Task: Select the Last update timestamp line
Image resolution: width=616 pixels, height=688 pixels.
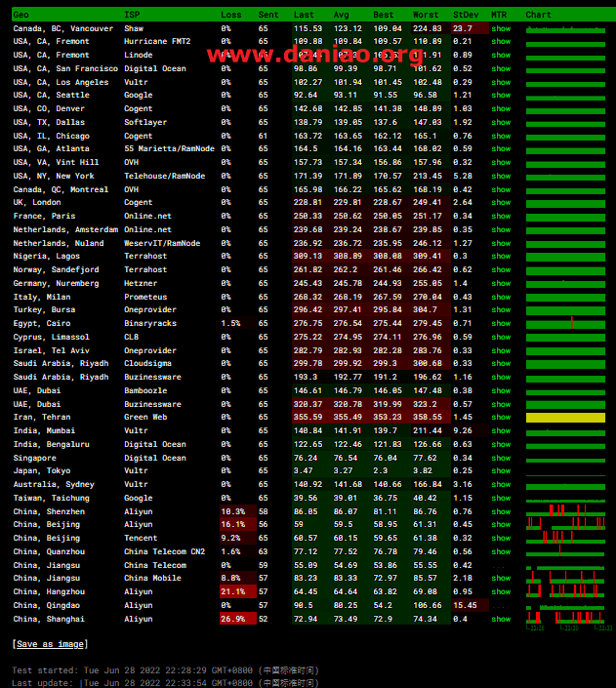Action: (x=165, y=683)
